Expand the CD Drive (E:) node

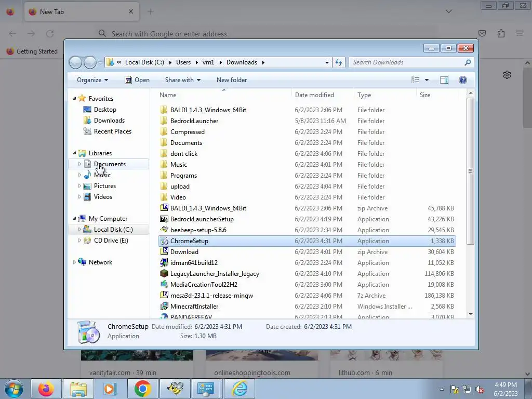click(79, 241)
